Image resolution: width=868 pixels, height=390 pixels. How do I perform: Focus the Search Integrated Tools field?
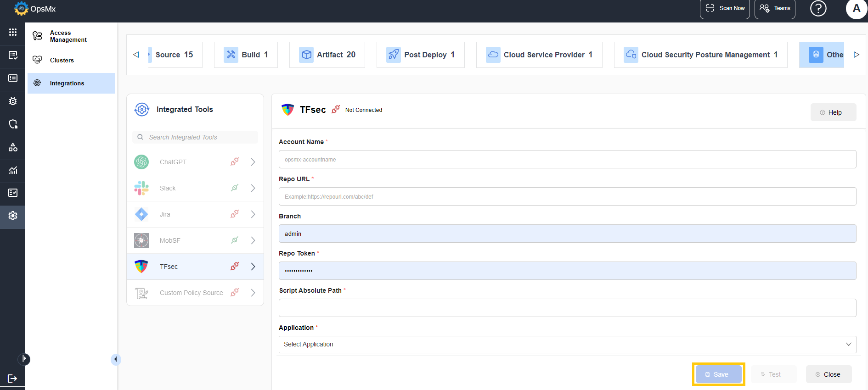(195, 137)
